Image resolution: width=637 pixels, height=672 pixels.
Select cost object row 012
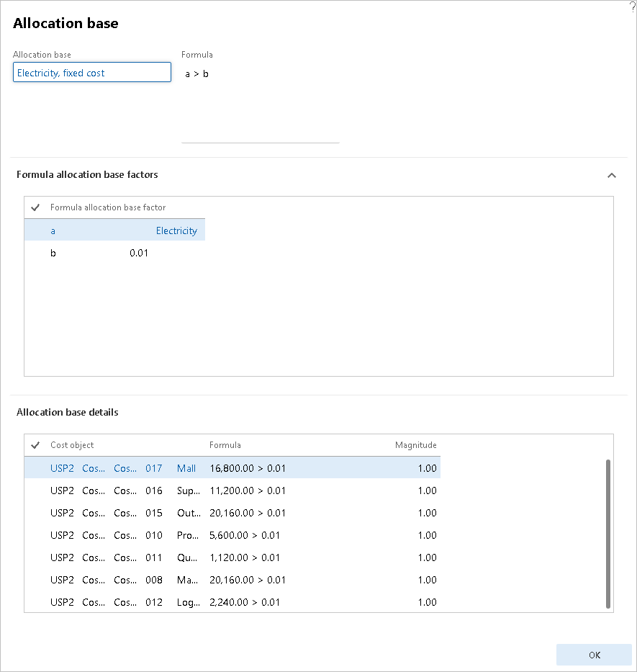coord(288,602)
